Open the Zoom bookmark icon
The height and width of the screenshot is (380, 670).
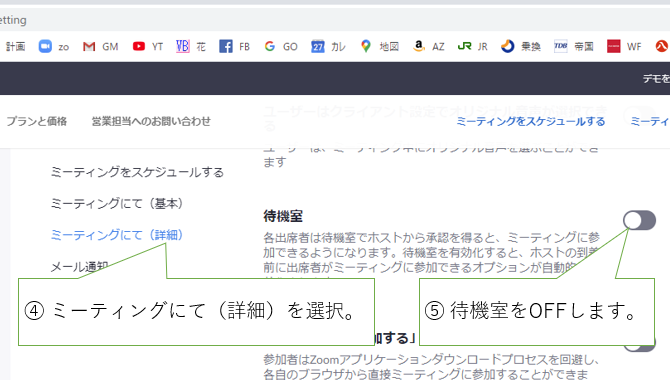45,46
